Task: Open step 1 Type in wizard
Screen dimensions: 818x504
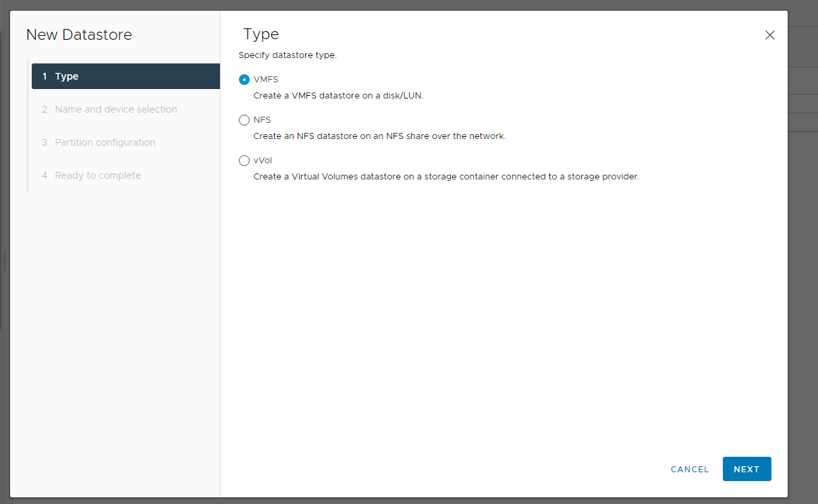Action: point(126,76)
